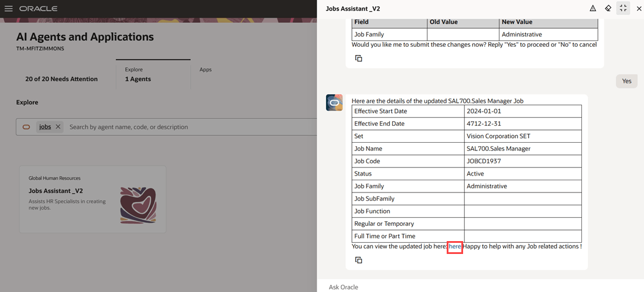Click the search icon in Explore search bar
Viewport: 644px width, 292px height.
(x=26, y=127)
